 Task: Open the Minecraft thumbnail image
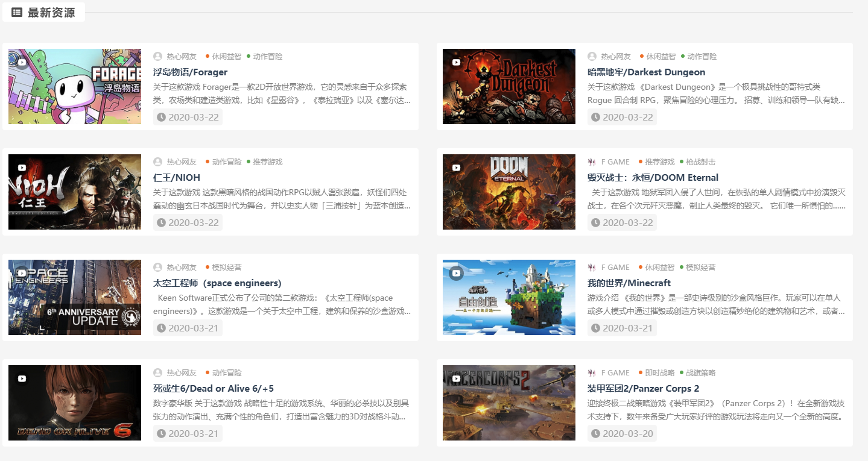(509, 297)
